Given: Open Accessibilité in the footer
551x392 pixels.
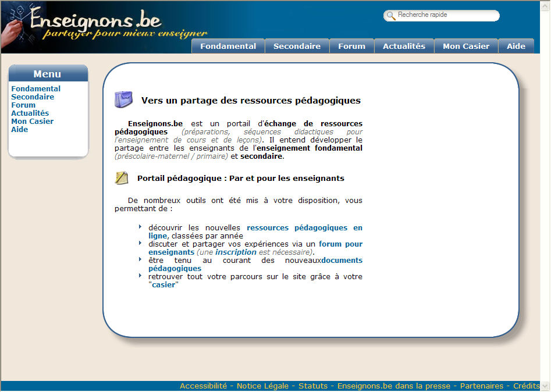Looking at the screenshot, I should point(204,386).
